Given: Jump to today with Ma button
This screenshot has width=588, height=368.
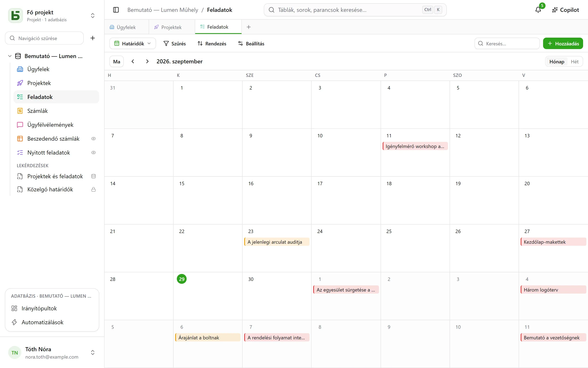Looking at the screenshot, I should [x=117, y=61].
